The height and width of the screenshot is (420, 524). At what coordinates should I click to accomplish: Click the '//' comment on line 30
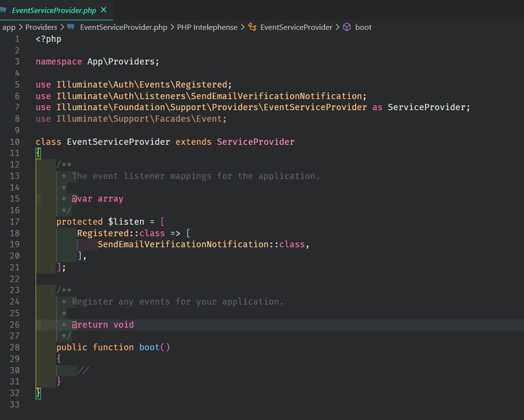click(83, 370)
